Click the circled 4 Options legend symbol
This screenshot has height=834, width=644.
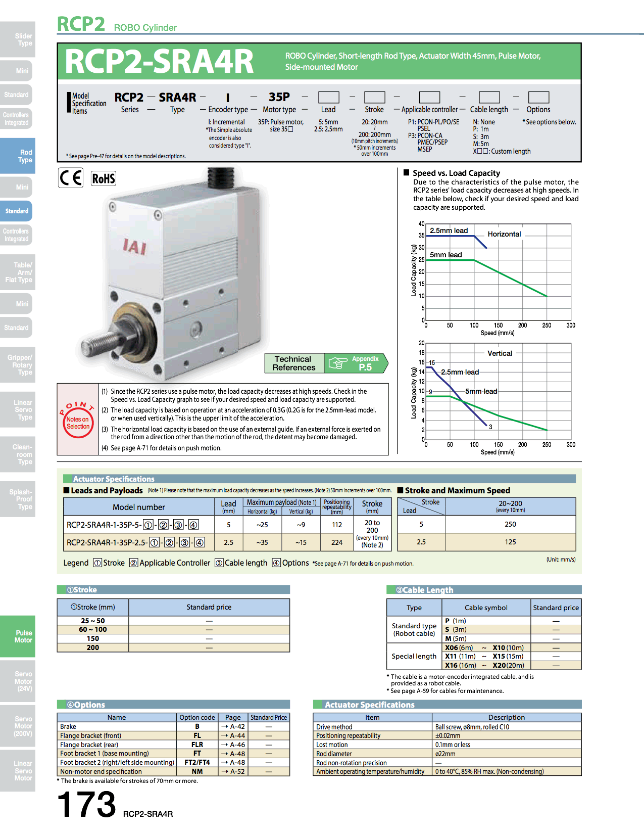tap(276, 563)
